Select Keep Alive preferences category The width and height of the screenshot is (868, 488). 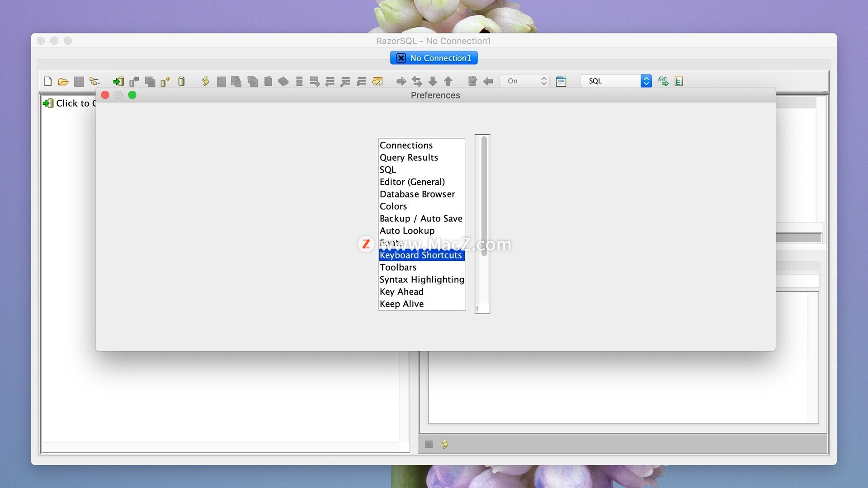point(422,304)
